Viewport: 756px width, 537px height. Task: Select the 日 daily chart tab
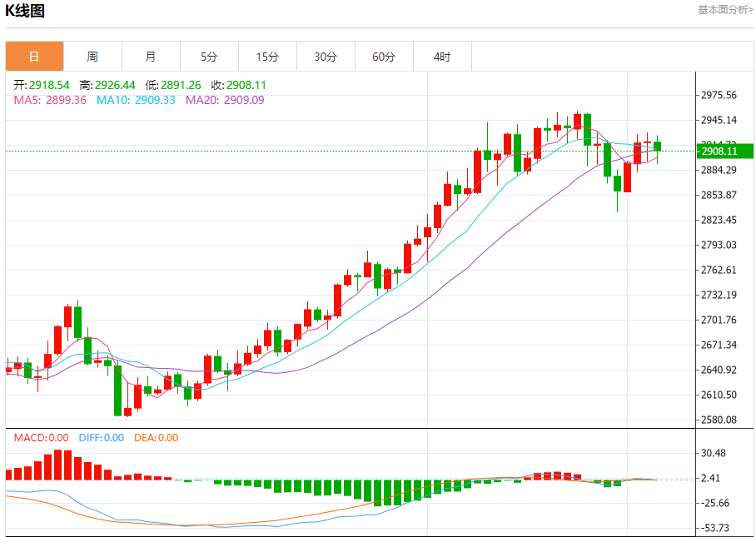[34, 57]
